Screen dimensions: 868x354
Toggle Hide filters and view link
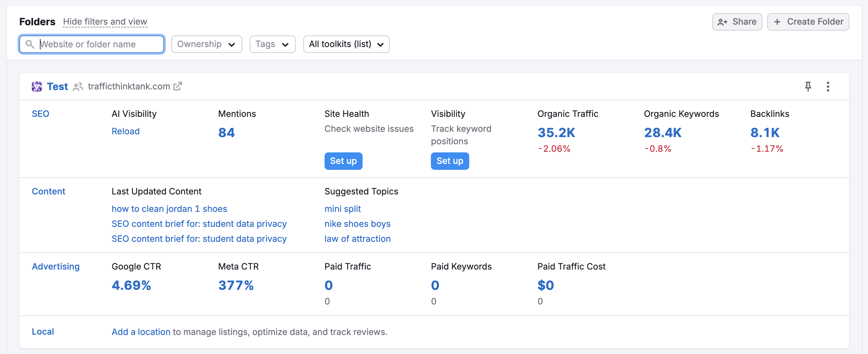pyautogui.click(x=105, y=22)
